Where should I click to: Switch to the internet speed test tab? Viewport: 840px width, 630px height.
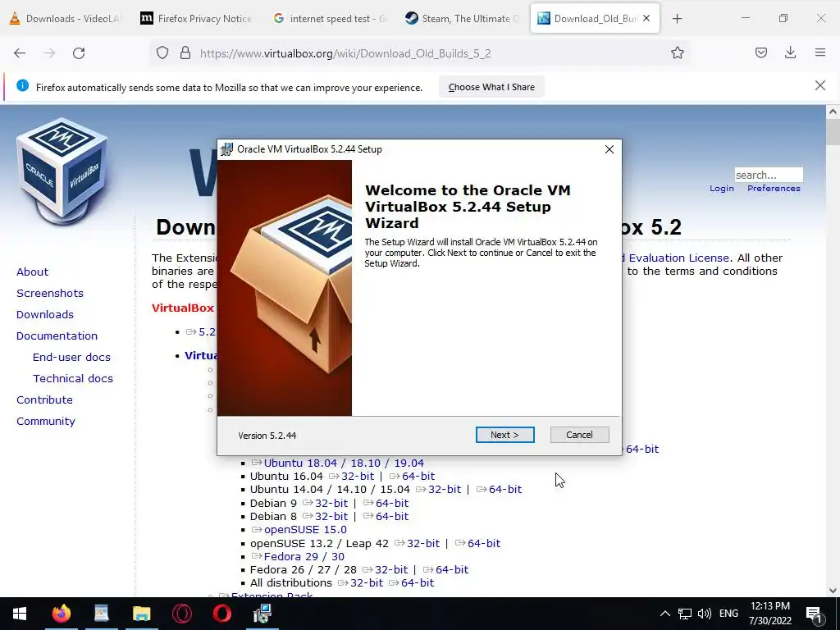(328, 19)
